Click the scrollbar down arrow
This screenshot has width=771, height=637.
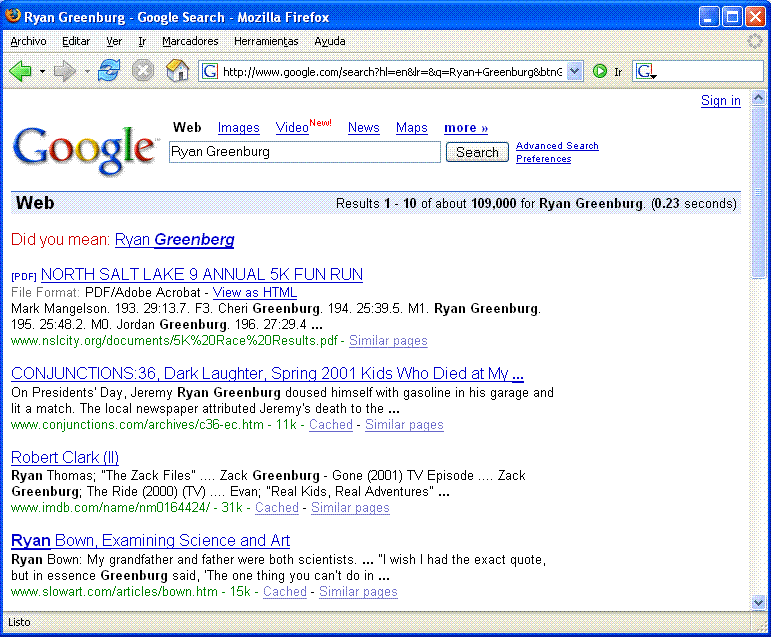tap(758, 603)
